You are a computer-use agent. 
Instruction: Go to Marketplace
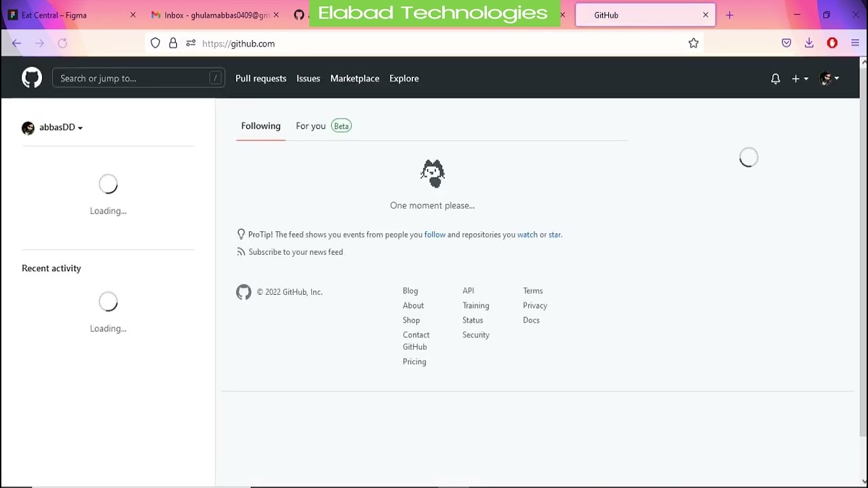355,78
